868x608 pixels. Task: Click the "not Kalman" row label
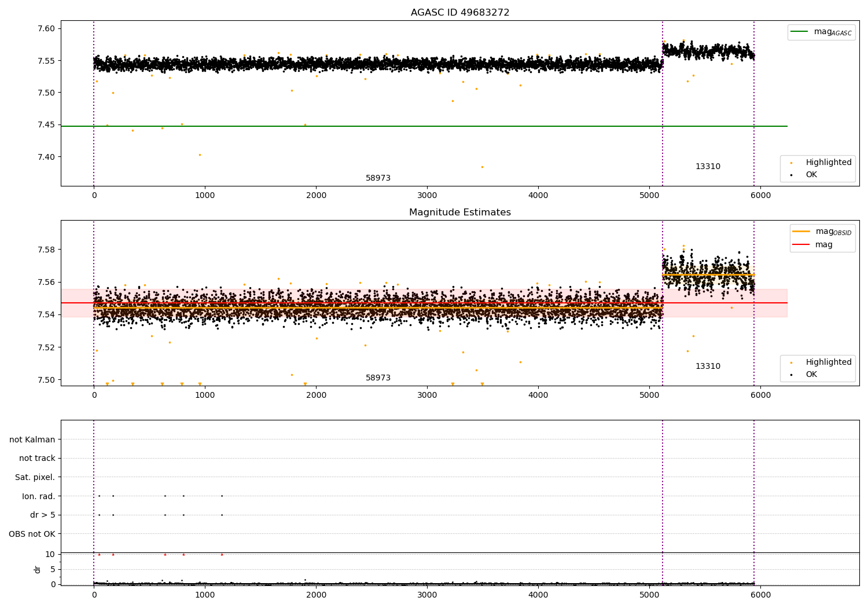32,439
